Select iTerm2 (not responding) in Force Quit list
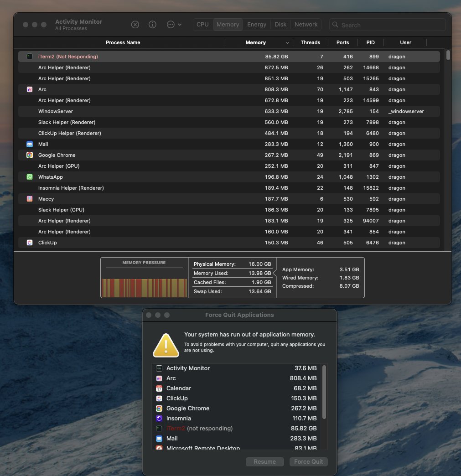Screen dimensions: 461x476 237,428
